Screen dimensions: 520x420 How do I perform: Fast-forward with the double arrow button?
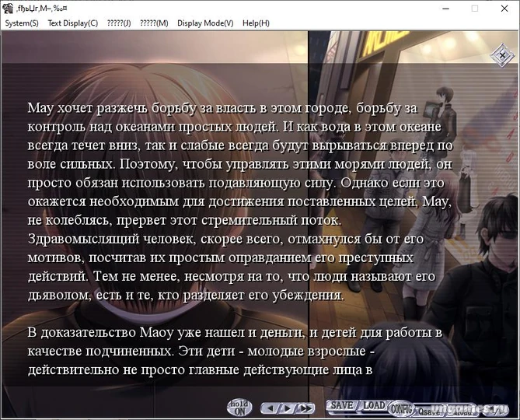(305, 408)
